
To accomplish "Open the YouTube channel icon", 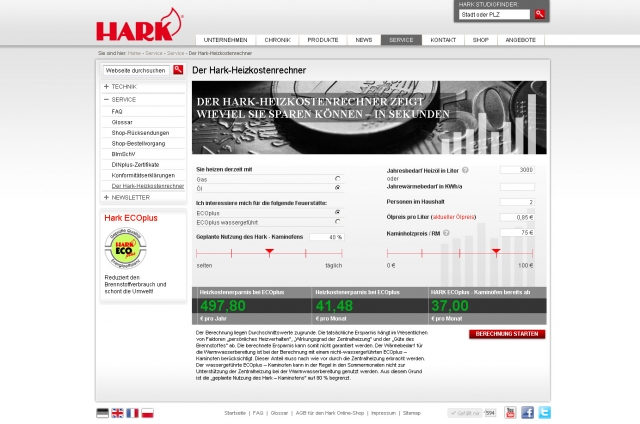I will pyautogui.click(x=510, y=413).
